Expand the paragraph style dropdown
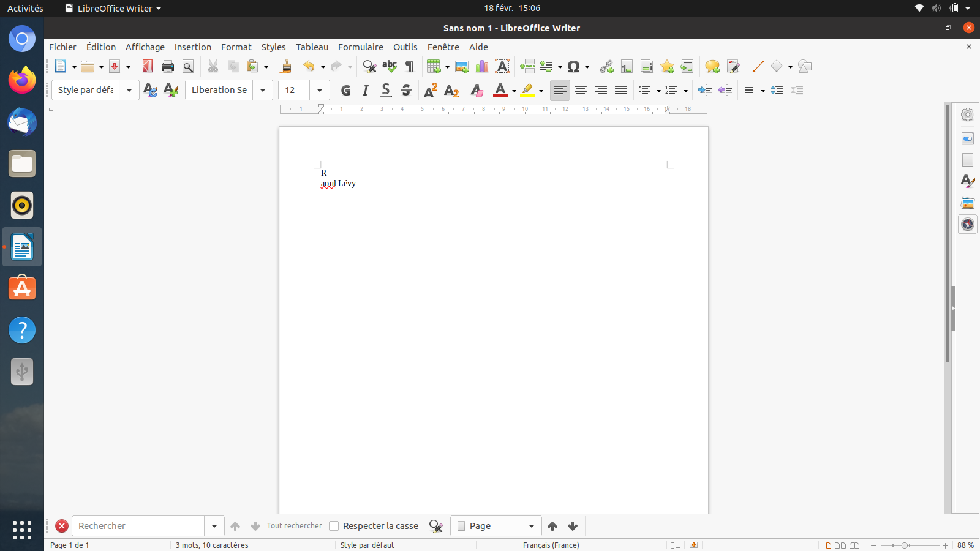Screen dimensions: 980x551 [129, 90]
